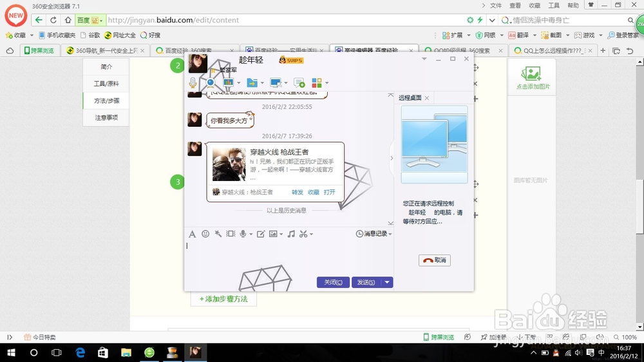This screenshot has width=644, height=362.
Task: Click the restore closed tab undo icon
Action: pos(630,50)
